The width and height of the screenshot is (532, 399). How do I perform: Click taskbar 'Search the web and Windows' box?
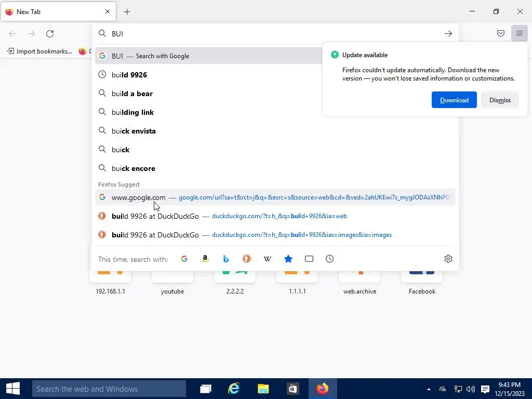109,389
